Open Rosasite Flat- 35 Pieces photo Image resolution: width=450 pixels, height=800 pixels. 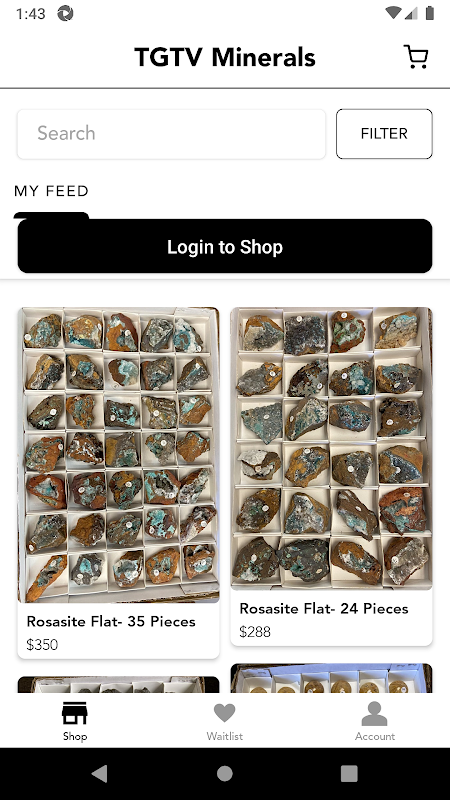click(x=118, y=455)
